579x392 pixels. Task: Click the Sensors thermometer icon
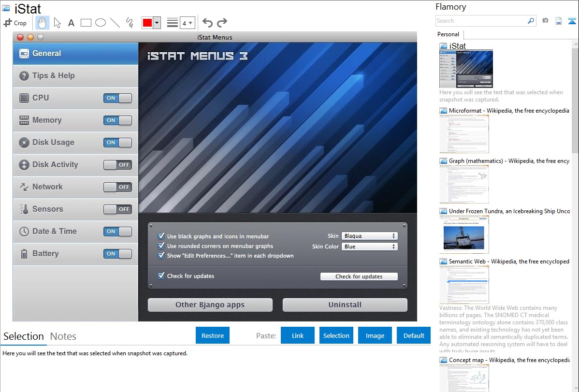click(24, 209)
